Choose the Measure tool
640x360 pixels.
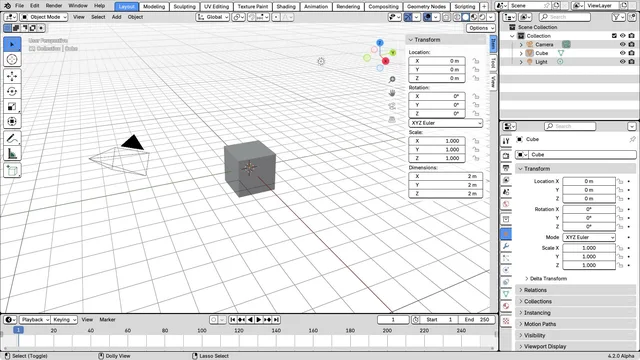tap(12, 153)
